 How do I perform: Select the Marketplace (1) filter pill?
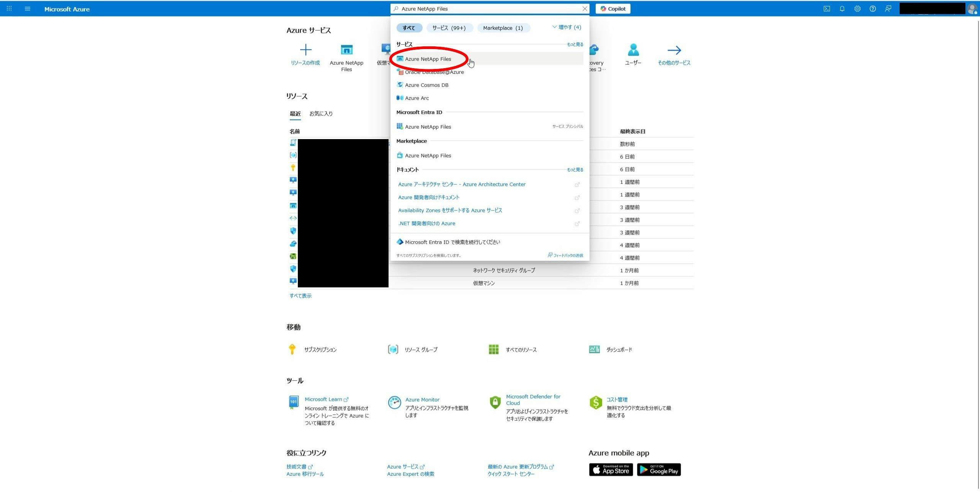point(503,28)
